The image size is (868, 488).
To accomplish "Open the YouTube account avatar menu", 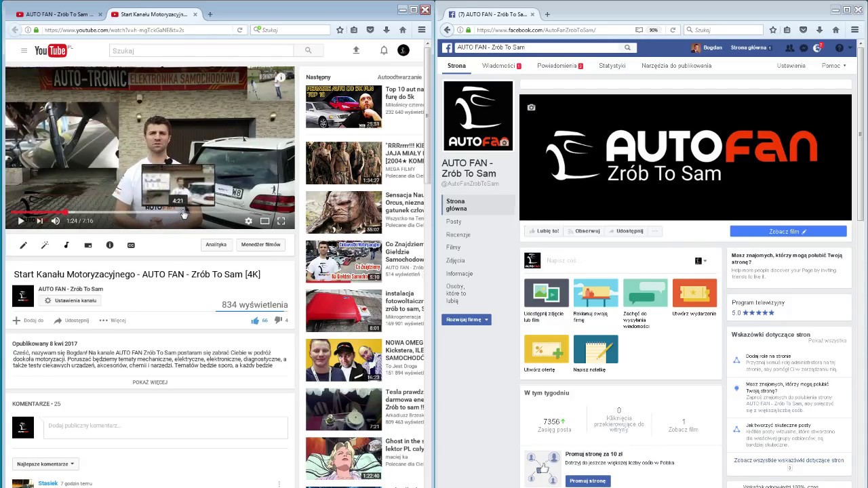I will pos(403,50).
